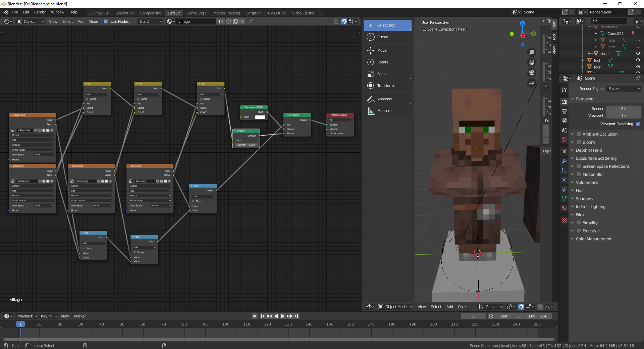Enable Screen Space Reflections checkbox

[x=579, y=166]
